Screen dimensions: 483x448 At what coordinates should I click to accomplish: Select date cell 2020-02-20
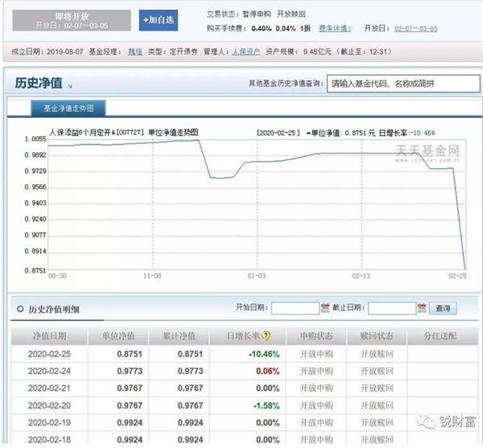(x=49, y=405)
